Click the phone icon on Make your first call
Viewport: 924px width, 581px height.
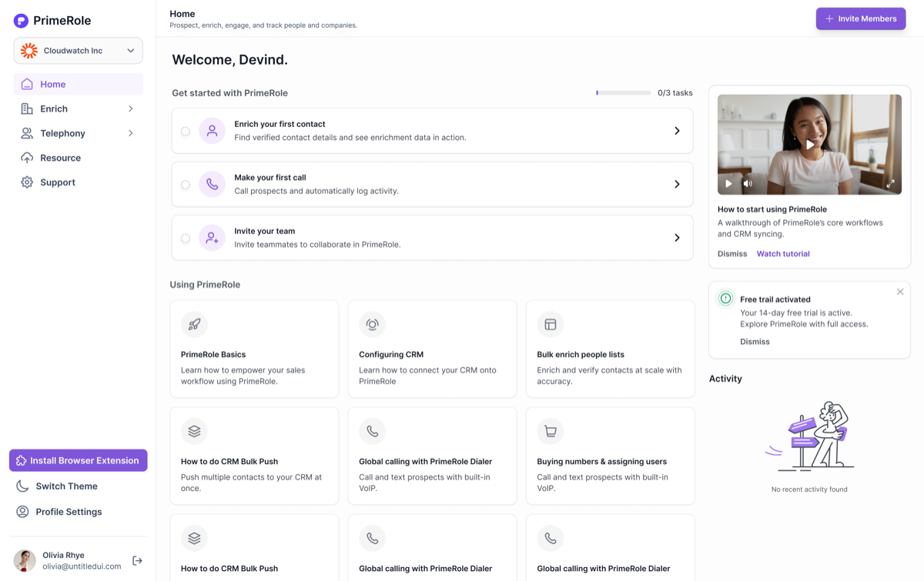point(212,184)
